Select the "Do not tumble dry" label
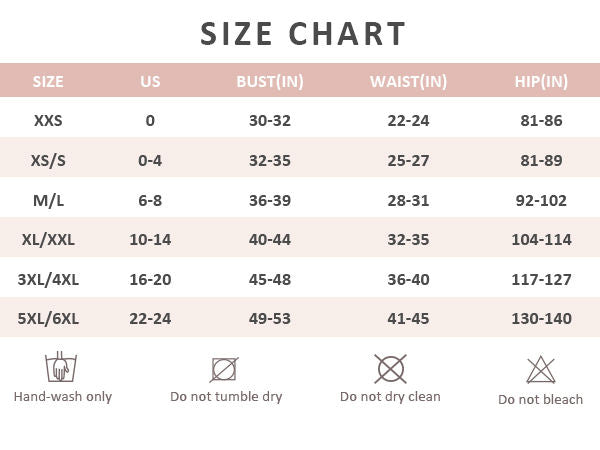Viewport: 600px width, 450px height. 226,397
